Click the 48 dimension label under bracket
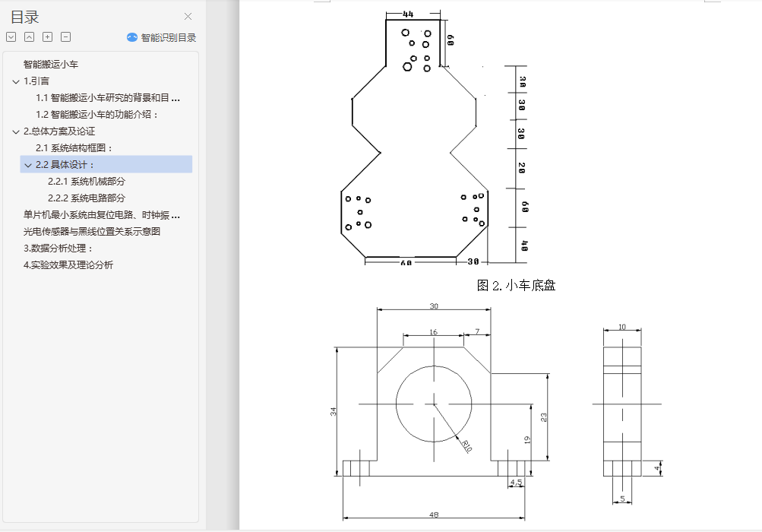 coord(434,515)
